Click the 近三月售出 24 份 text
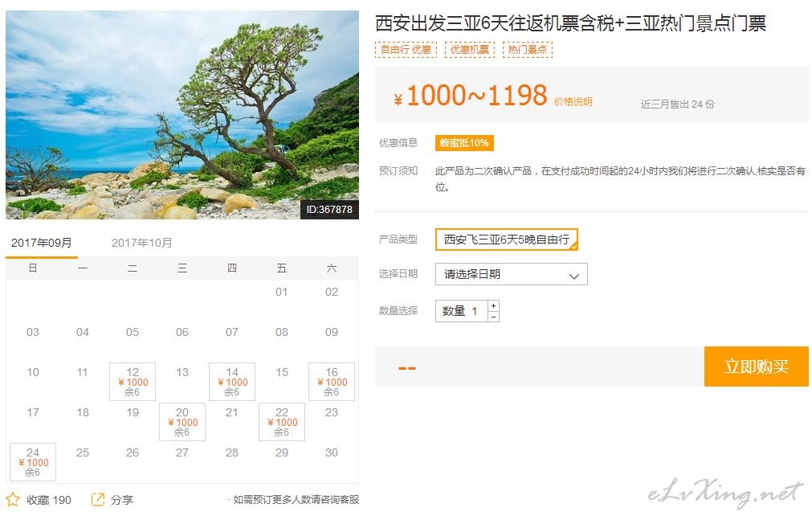This screenshot has height=520, width=812. click(677, 104)
